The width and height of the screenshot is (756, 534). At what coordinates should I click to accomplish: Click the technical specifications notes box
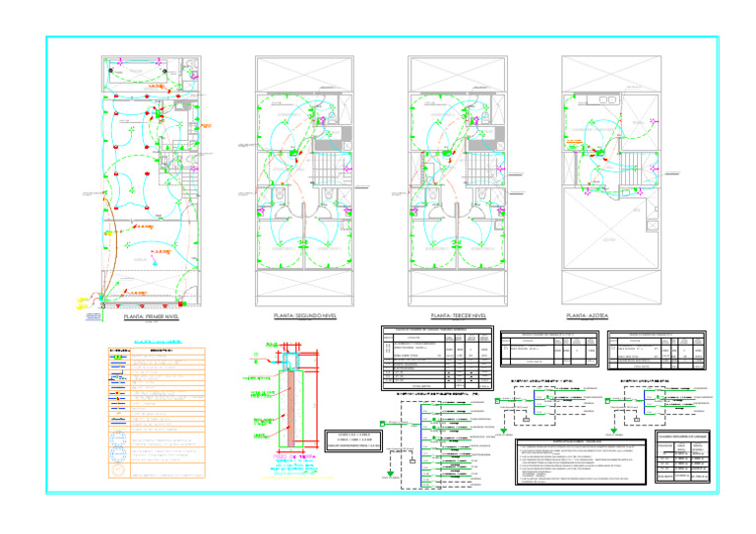[x=581, y=462]
